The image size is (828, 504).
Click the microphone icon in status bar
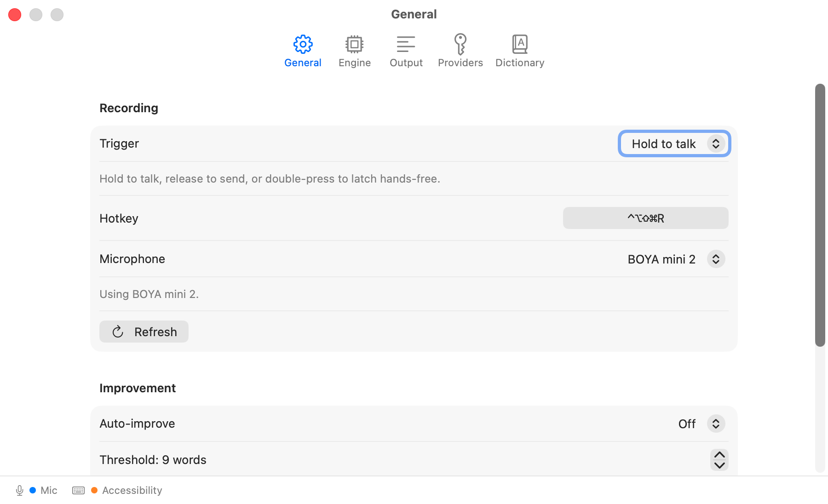click(19, 491)
